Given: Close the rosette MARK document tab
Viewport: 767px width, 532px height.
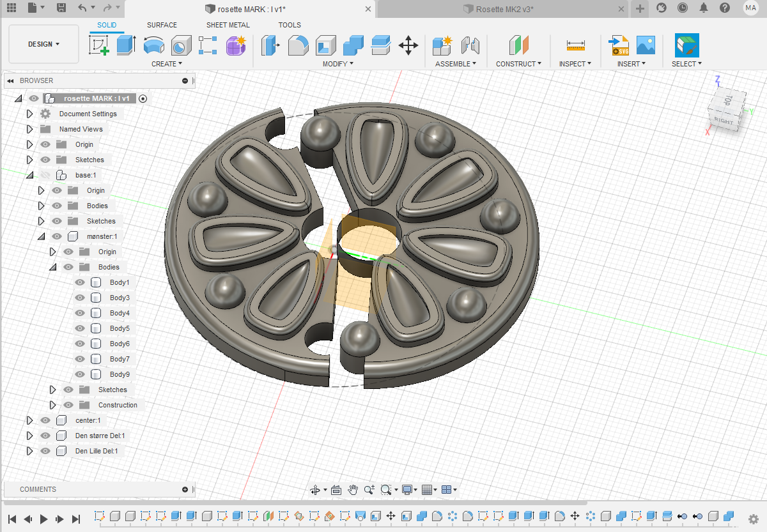Looking at the screenshot, I should pyautogui.click(x=368, y=9).
